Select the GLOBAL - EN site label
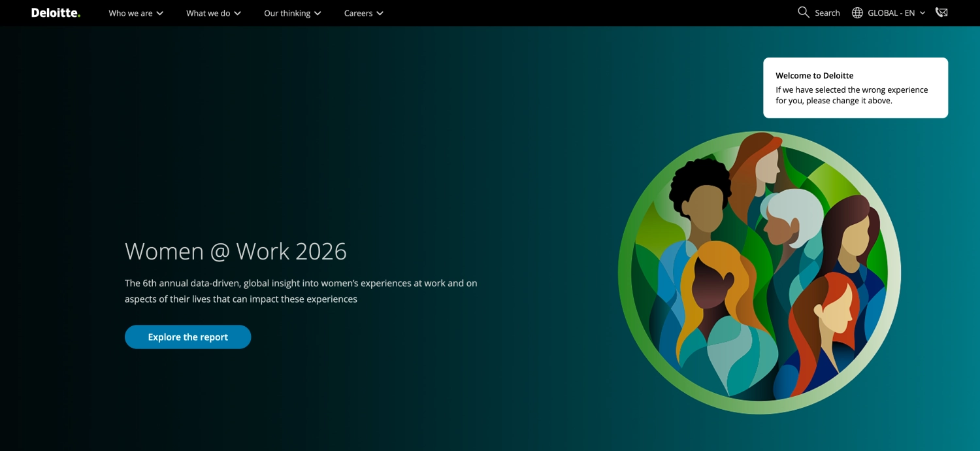980x451 pixels. point(891,13)
